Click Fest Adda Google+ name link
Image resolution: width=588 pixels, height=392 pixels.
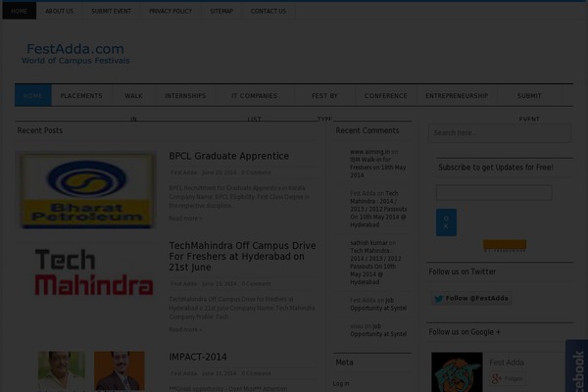coord(507,363)
